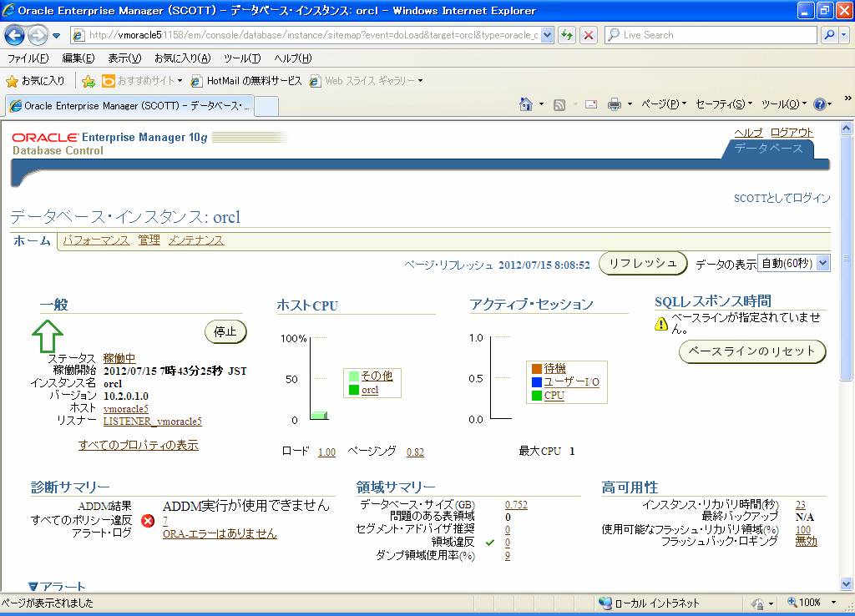
Task: Click the ベースラインのリセット button
Action: tap(752, 351)
